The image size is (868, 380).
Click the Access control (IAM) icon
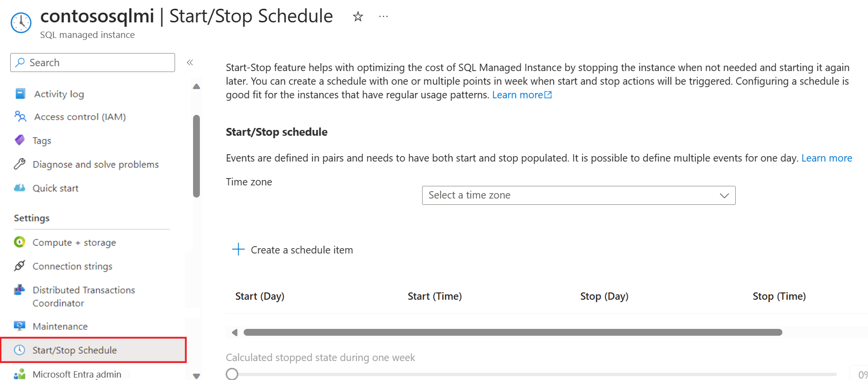[x=20, y=116]
